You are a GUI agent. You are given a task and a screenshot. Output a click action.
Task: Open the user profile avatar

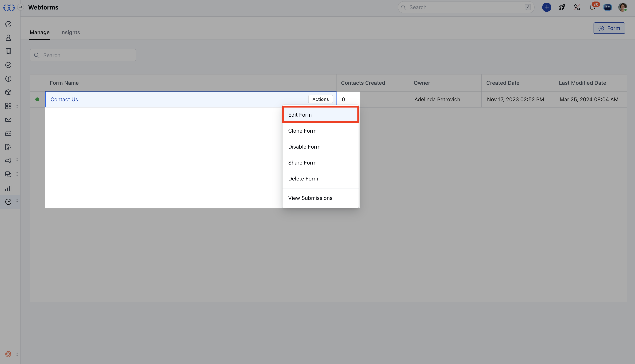(623, 7)
